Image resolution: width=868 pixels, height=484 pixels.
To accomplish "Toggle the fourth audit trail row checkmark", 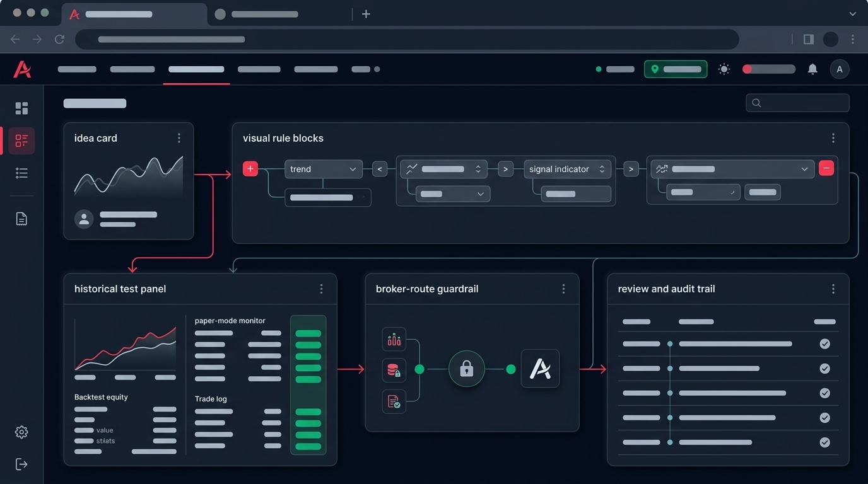I will click(x=824, y=418).
